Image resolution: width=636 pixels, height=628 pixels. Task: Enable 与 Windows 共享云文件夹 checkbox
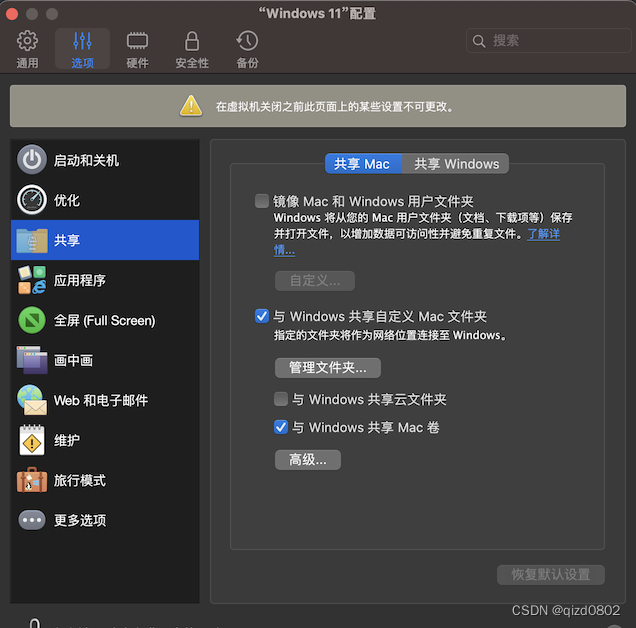pos(281,399)
